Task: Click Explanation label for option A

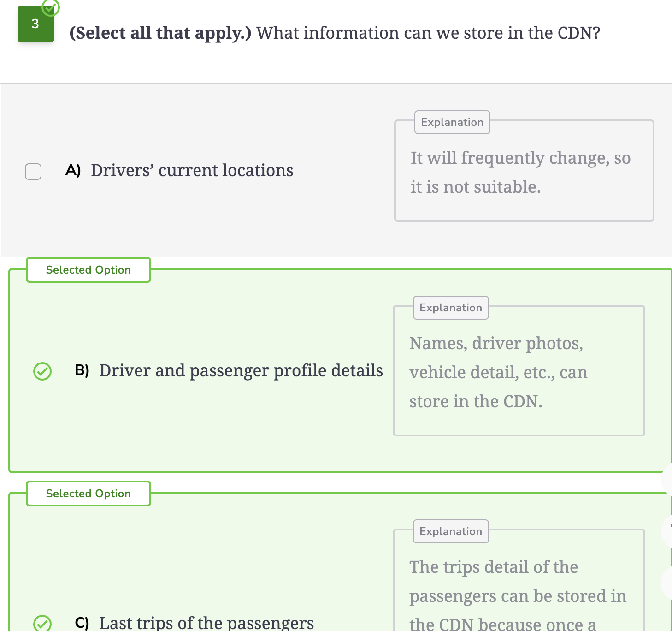Action: [x=452, y=122]
